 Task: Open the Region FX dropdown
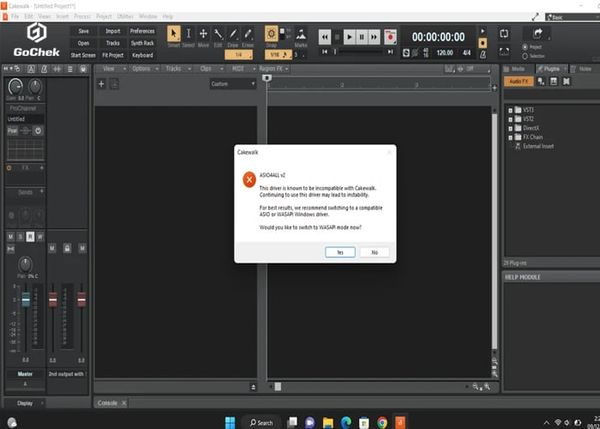tap(274, 69)
